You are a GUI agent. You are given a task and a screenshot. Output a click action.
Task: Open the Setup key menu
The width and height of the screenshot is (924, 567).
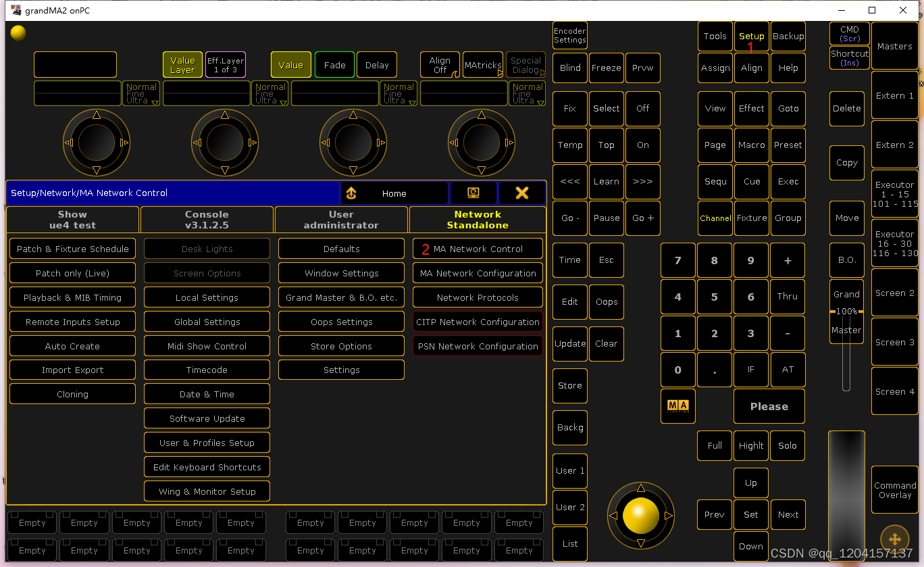coord(751,36)
